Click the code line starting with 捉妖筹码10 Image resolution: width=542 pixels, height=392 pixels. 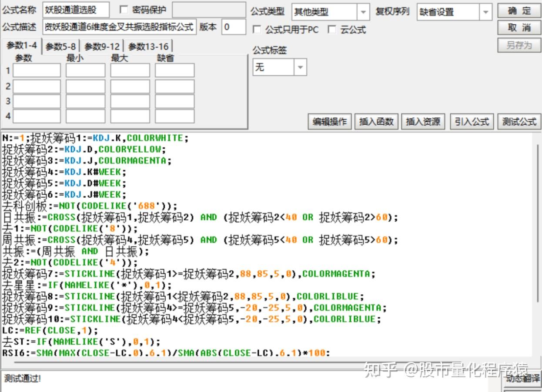[192, 319]
